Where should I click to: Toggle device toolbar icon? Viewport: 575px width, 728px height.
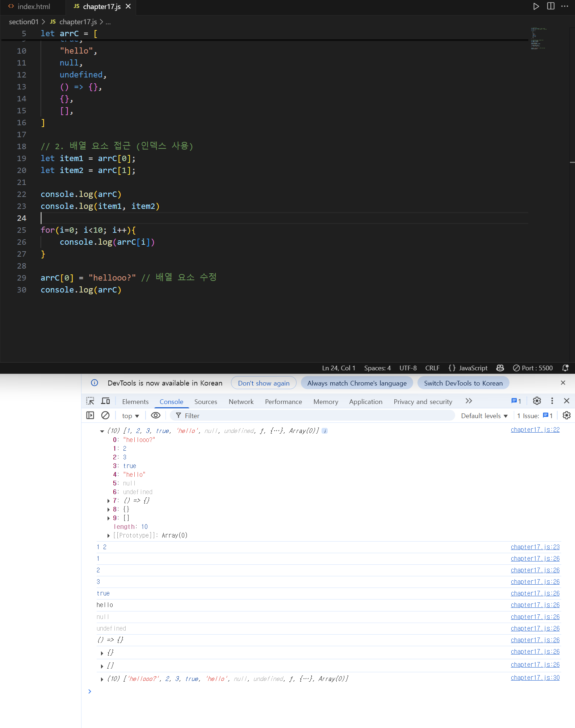point(105,401)
